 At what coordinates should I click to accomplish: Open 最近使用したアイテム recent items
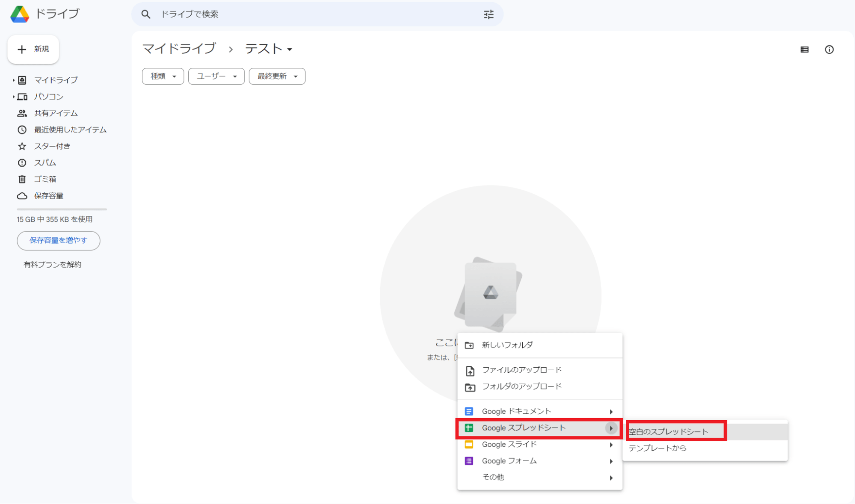point(70,130)
